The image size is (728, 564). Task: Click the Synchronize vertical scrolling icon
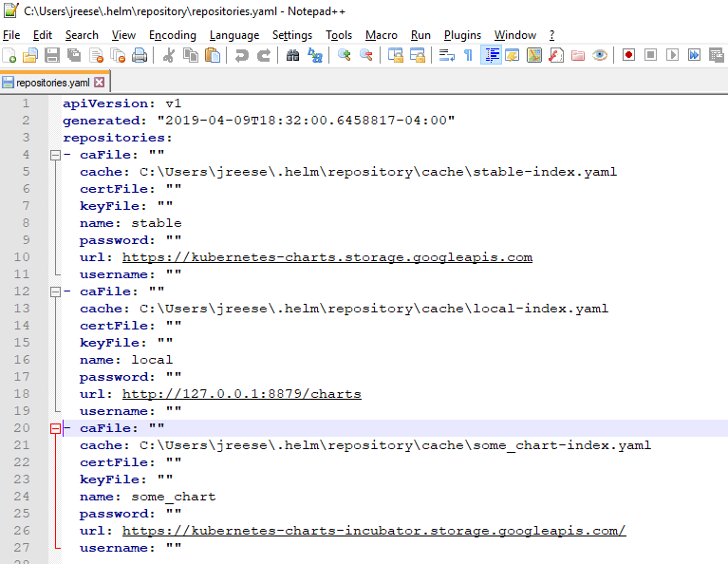click(x=395, y=55)
